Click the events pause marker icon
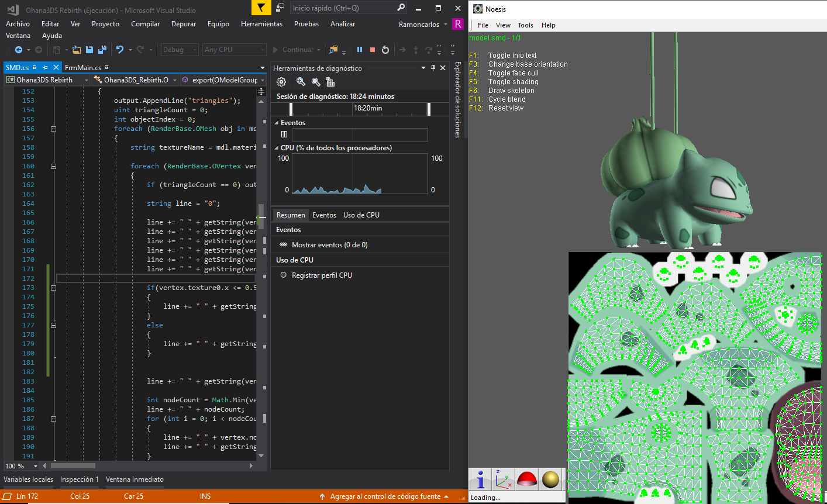The height and width of the screenshot is (504, 827). [284, 134]
